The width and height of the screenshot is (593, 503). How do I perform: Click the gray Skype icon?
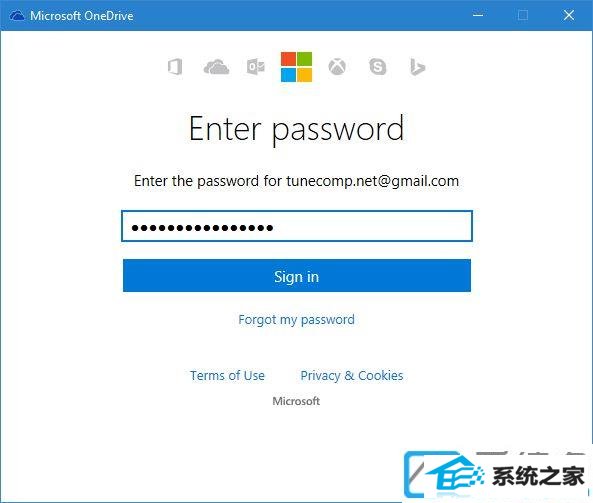pos(377,67)
